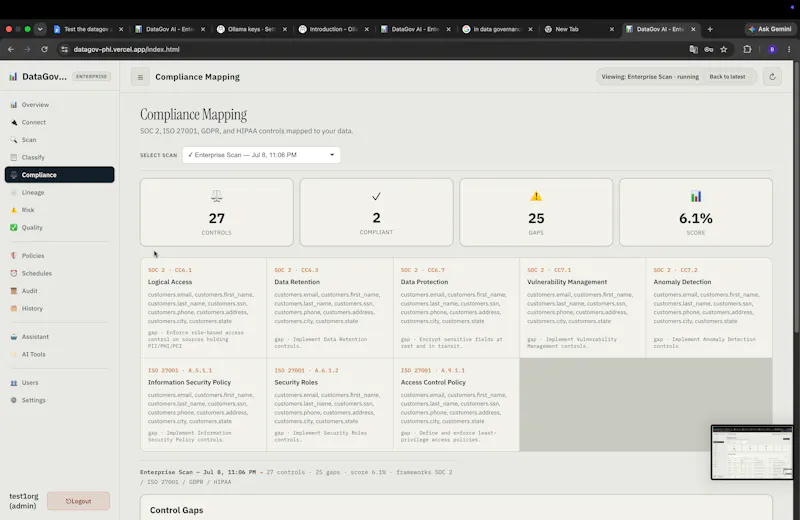
Task: Click the 27 controls count
Action: 217,218
